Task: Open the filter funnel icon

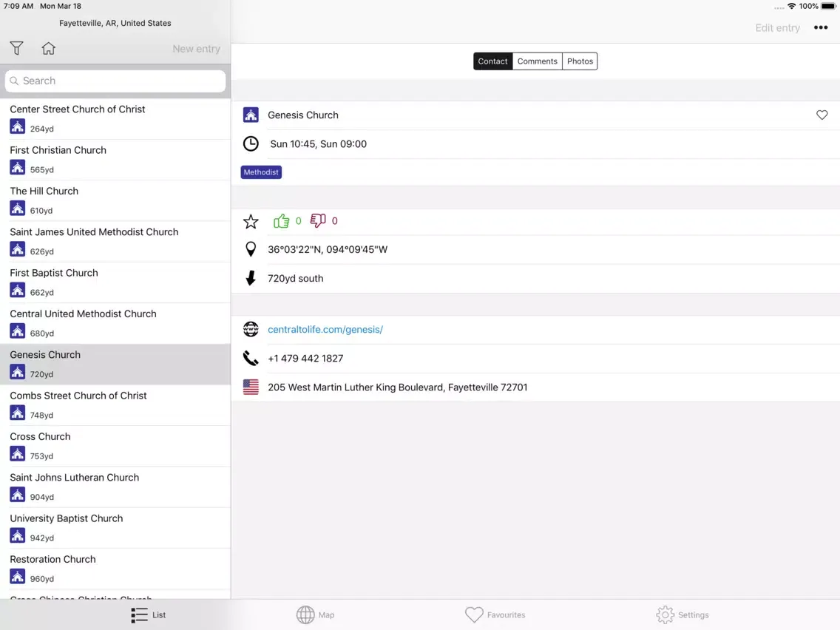Action: (16, 48)
